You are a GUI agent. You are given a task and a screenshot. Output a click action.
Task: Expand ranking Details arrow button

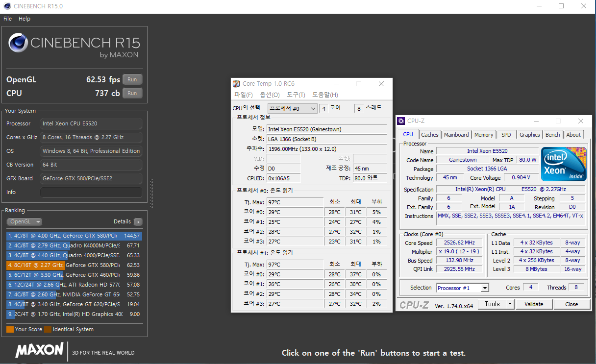(138, 221)
